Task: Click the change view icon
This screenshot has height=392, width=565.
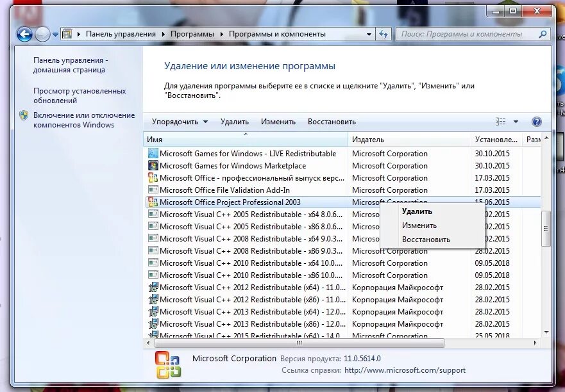Action: pos(500,122)
